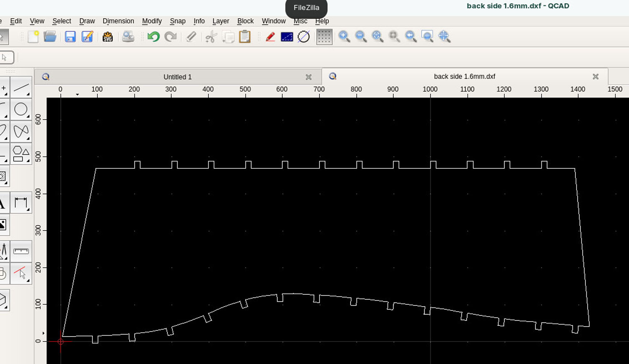Image resolution: width=629 pixels, height=364 pixels.
Task: Toggle screen-based linetypes circle icon
Action: click(303, 37)
